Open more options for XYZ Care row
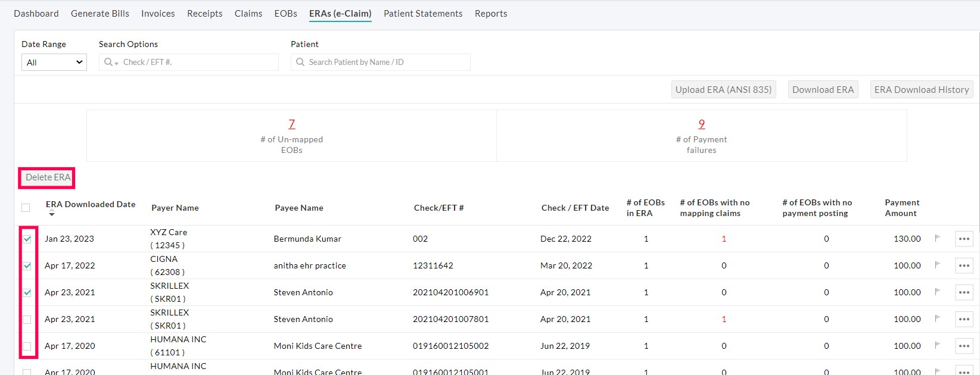This screenshot has width=980, height=375. pos(964,239)
